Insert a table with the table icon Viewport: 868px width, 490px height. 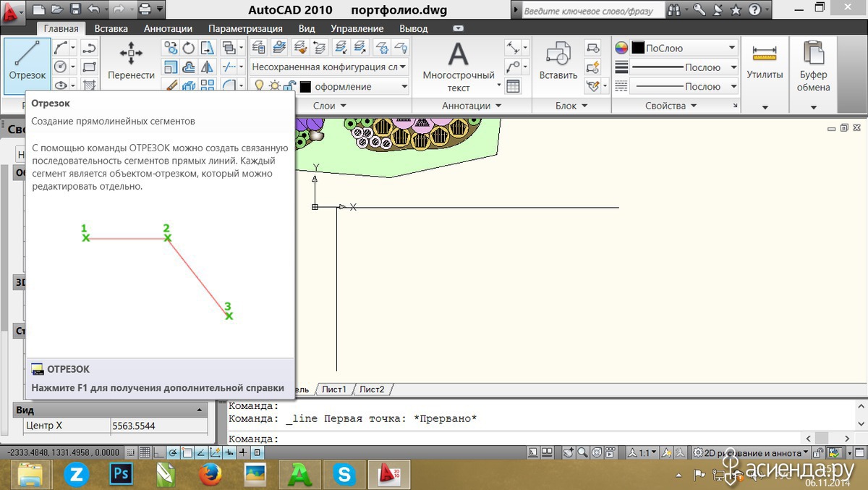click(513, 86)
